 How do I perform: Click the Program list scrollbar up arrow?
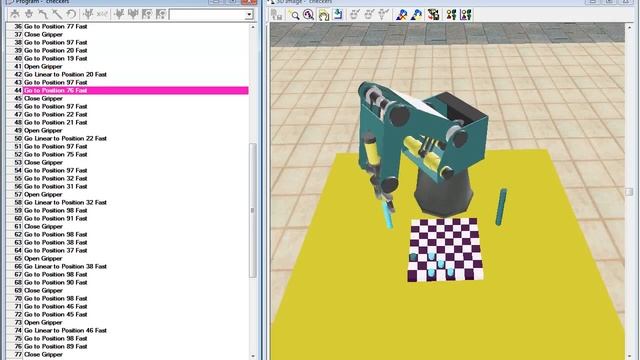253,27
